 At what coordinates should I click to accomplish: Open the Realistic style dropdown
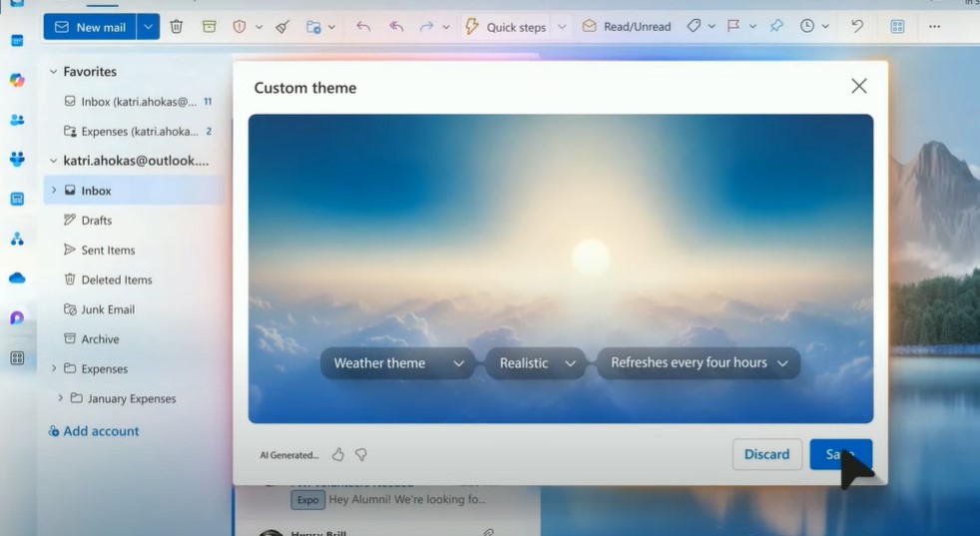coord(537,363)
